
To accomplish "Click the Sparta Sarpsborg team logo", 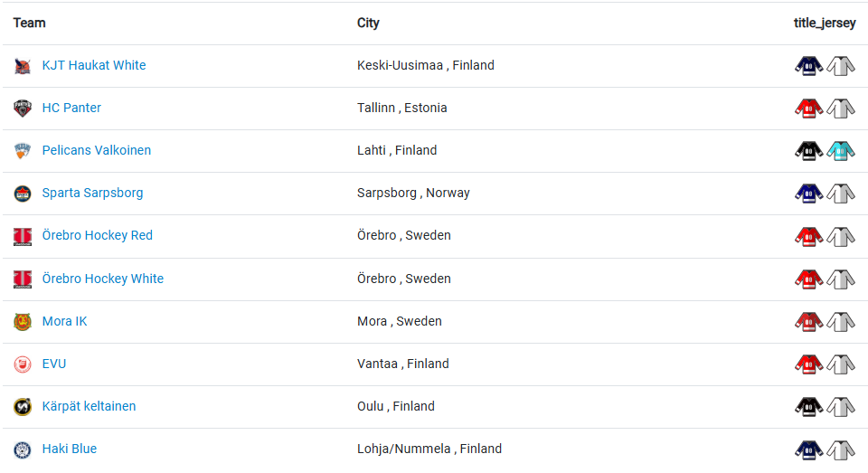I will (x=23, y=194).
